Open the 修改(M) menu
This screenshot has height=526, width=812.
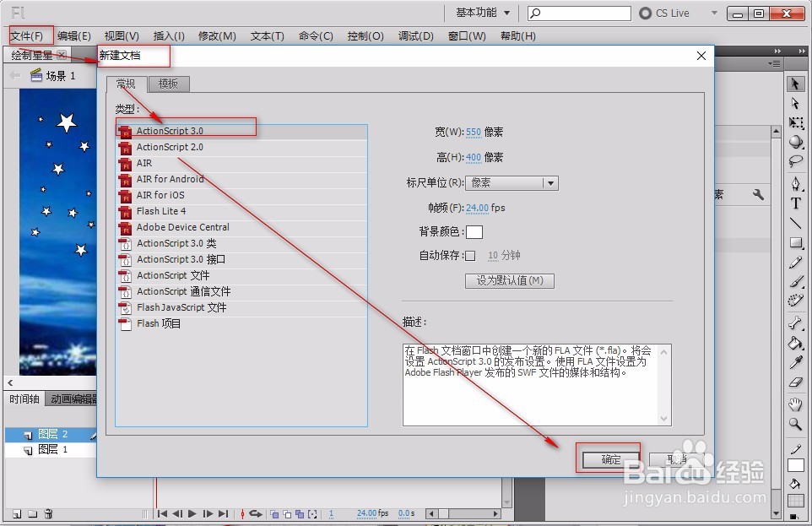tap(217, 35)
